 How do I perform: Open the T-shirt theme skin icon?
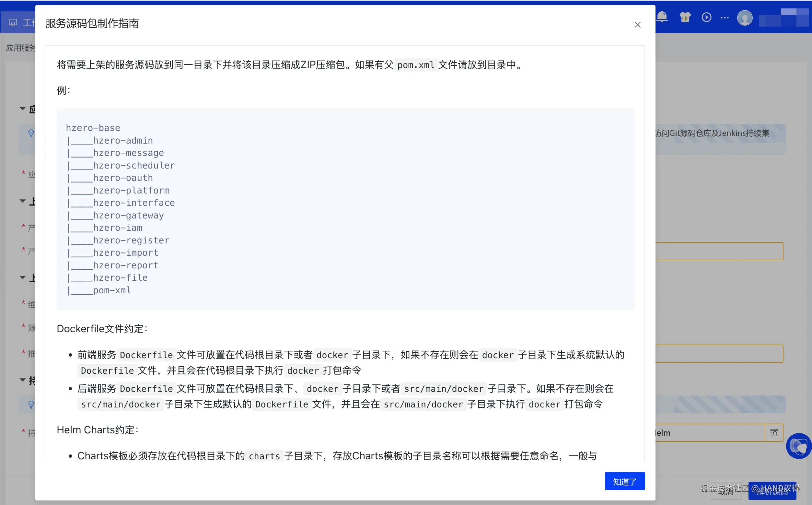tap(685, 17)
